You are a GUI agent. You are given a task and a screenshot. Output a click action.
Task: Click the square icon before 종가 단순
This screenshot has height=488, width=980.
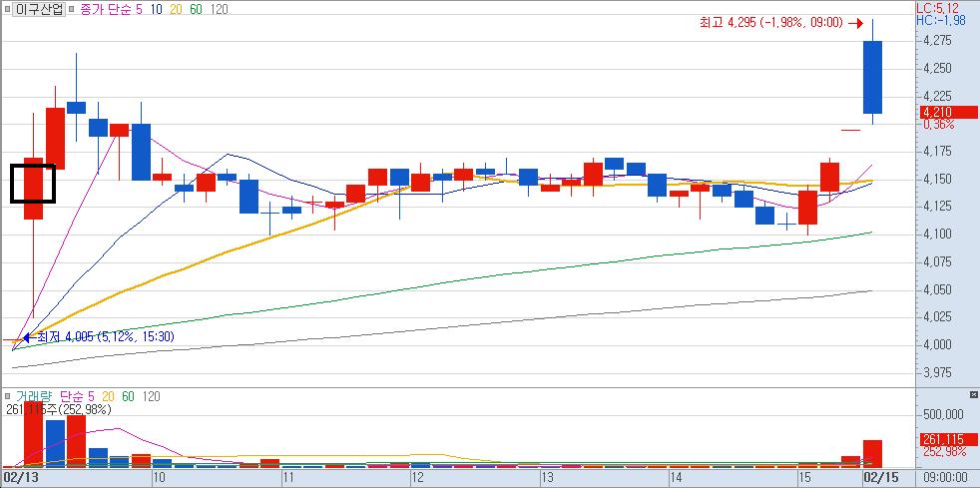tap(71, 9)
